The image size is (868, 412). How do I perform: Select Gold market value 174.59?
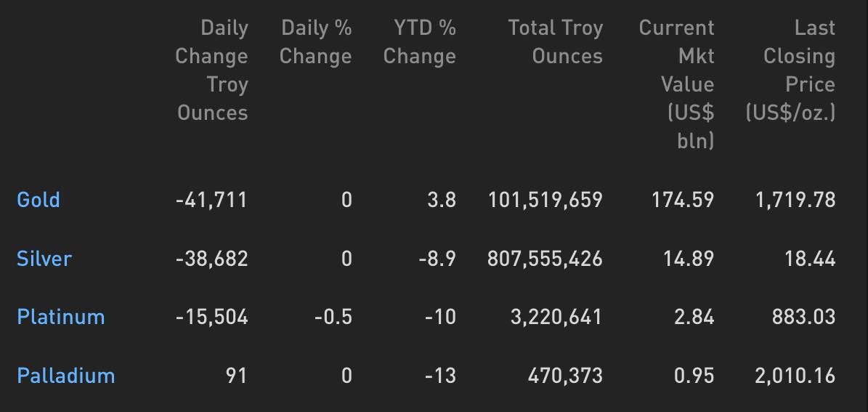point(683,200)
